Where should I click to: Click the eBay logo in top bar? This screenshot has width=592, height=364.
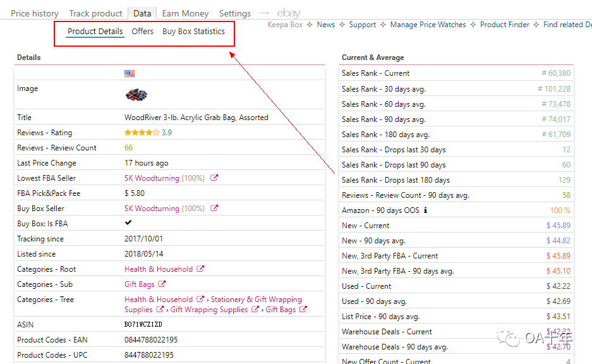point(289,13)
